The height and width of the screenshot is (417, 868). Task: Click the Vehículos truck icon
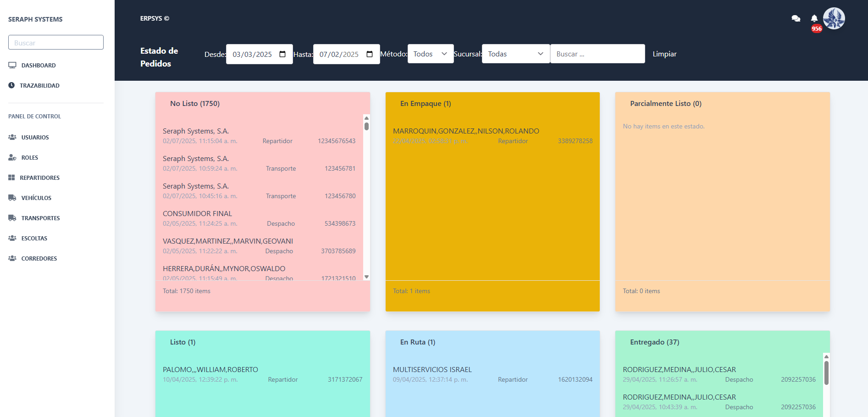[12, 198]
